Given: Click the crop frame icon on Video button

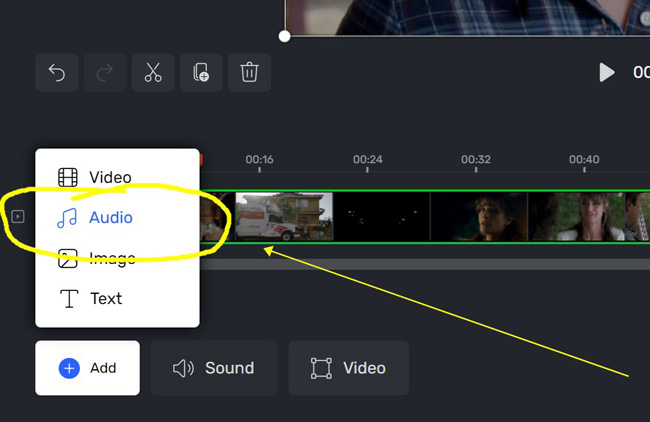Looking at the screenshot, I should (321, 368).
